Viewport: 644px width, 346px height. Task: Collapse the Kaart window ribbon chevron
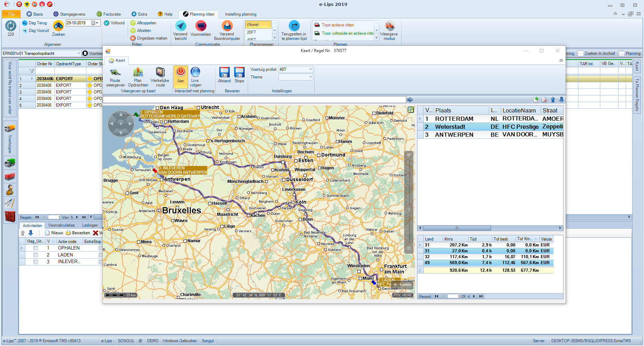point(561,60)
